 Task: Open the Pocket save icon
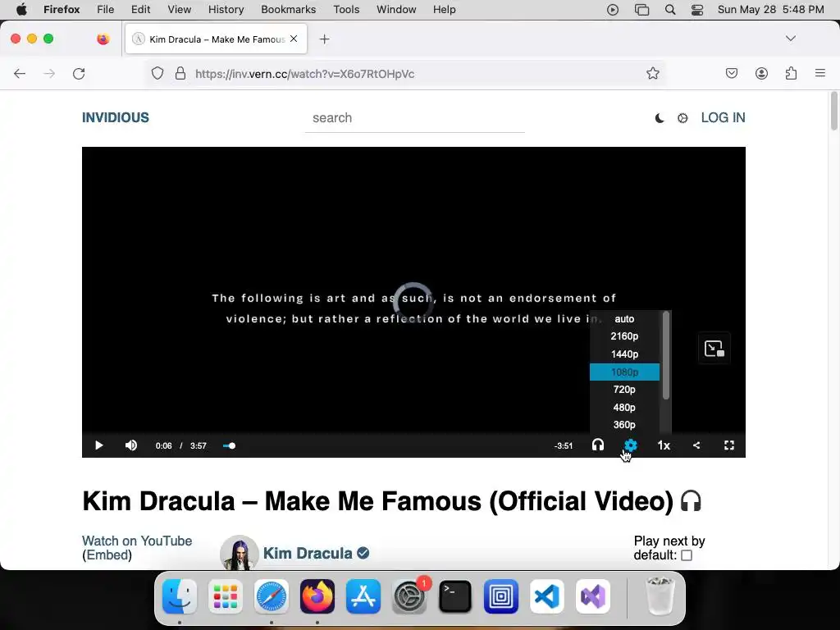tap(732, 73)
